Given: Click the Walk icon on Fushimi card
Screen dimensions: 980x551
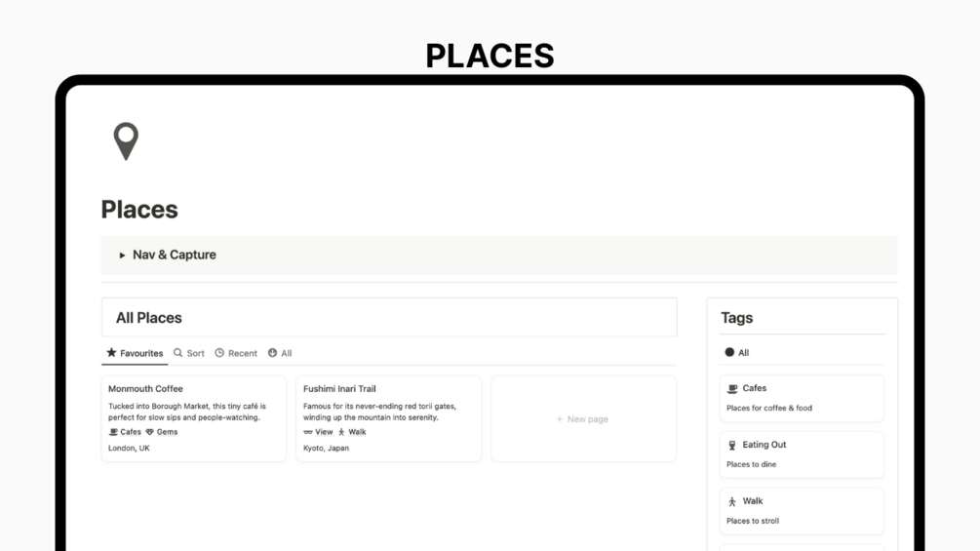Looking at the screenshot, I should (x=341, y=432).
